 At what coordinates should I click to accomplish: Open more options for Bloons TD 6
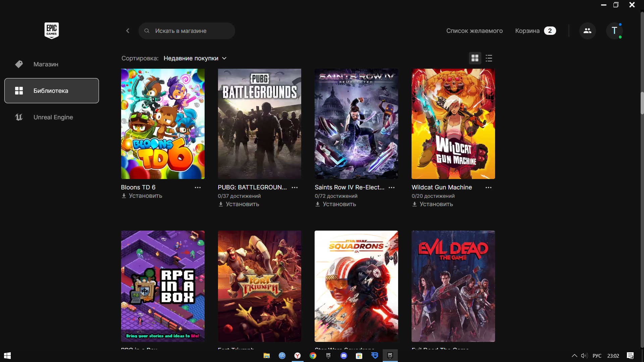(x=198, y=188)
